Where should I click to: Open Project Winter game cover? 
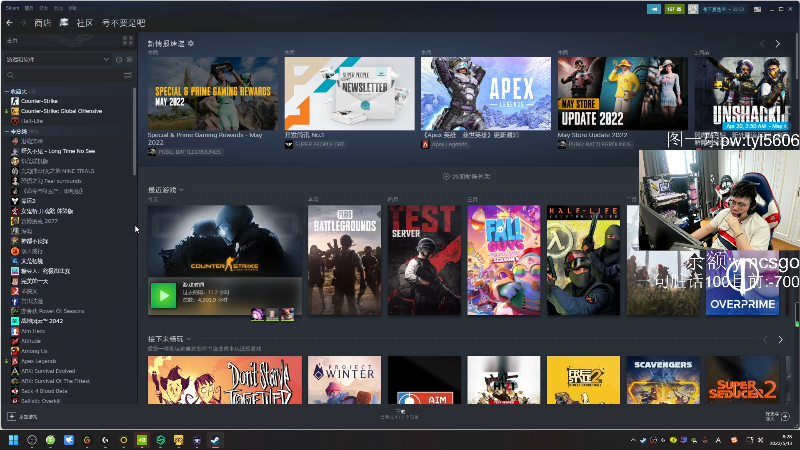coord(344,380)
